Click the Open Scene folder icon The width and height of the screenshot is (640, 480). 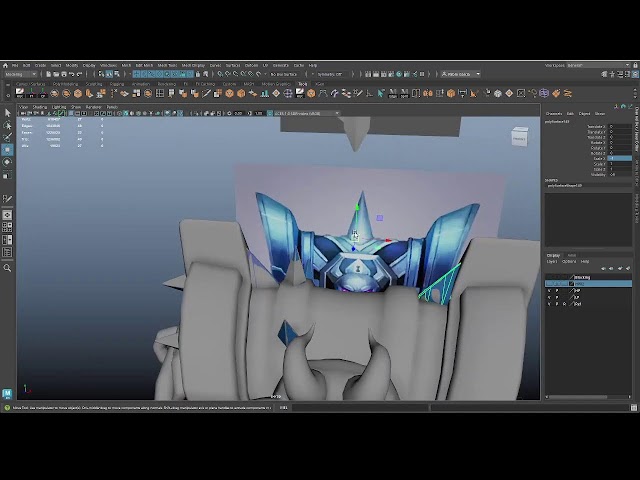pos(56,74)
